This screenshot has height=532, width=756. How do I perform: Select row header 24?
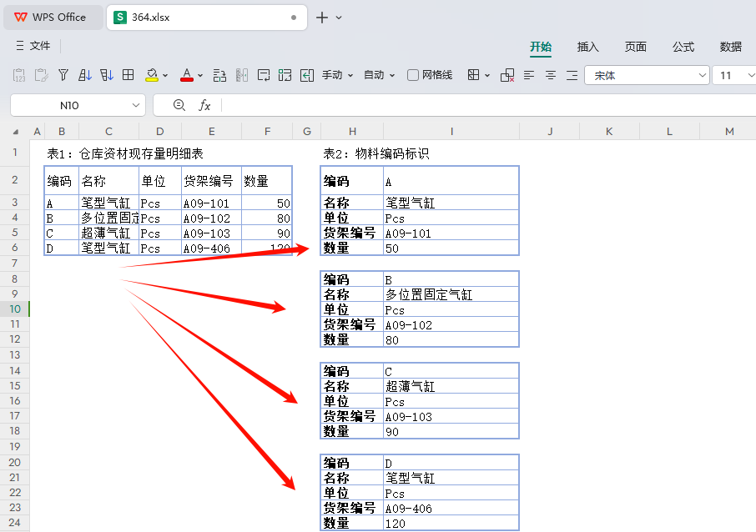(x=15, y=522)
